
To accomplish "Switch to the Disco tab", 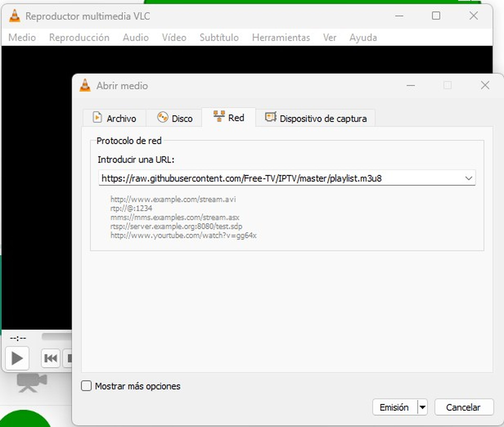I will [174, 118].
